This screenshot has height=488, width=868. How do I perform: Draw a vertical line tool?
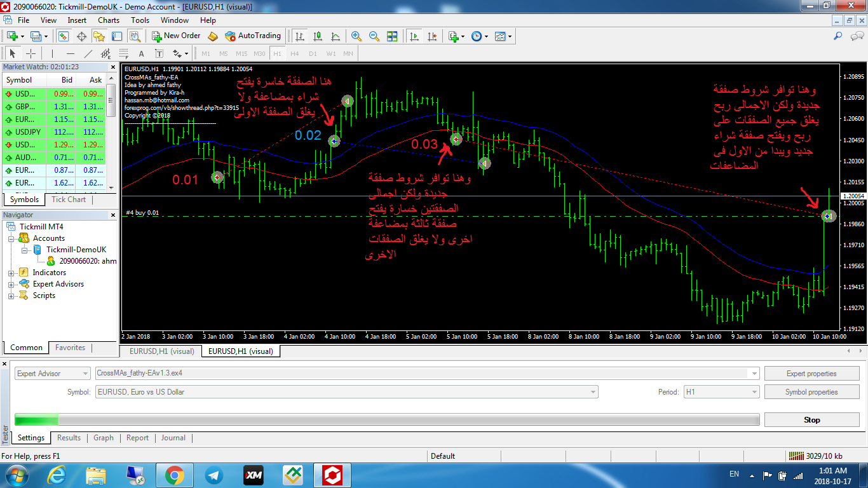coord(52,53)
